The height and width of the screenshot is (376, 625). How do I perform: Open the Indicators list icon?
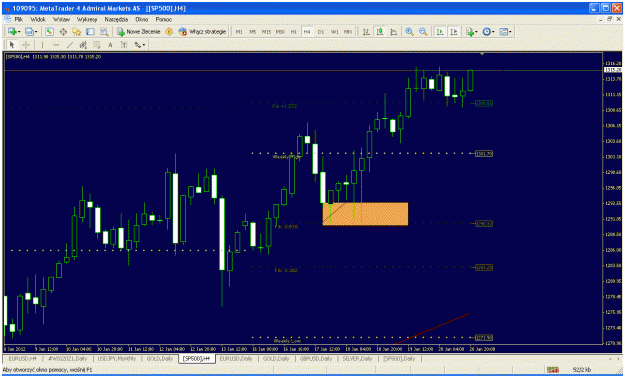click(x=470, y=31)
